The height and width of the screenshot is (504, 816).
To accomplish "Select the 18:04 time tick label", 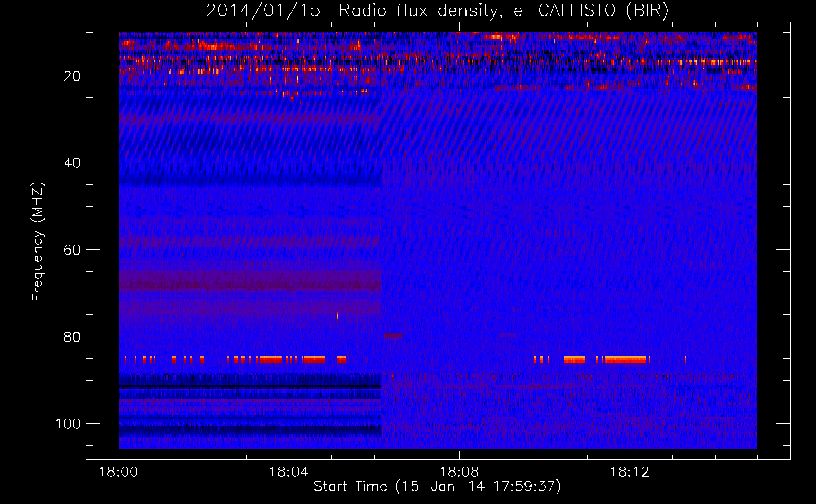I will click(x=288, y=472).
